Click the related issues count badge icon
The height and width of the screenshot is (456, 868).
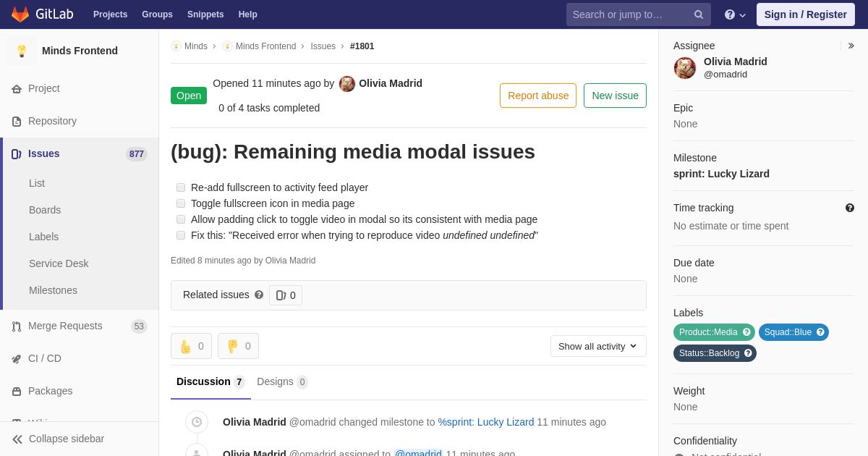click(281, 295)
